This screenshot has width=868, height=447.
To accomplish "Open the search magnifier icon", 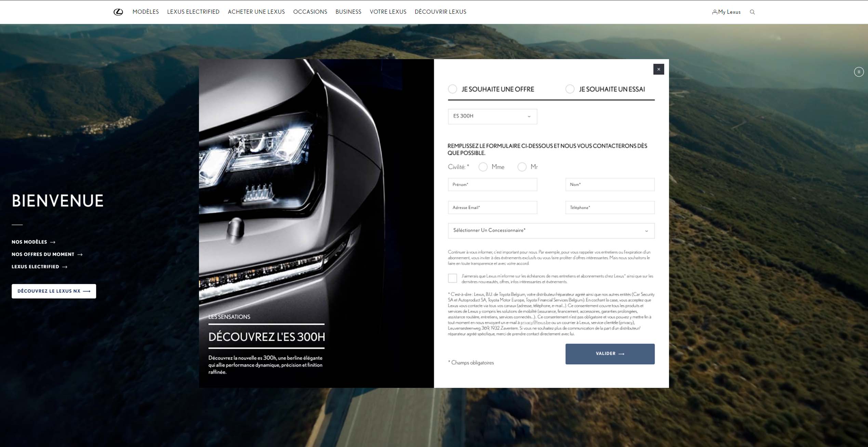I will pyautogui.click(x=752, y=12).
